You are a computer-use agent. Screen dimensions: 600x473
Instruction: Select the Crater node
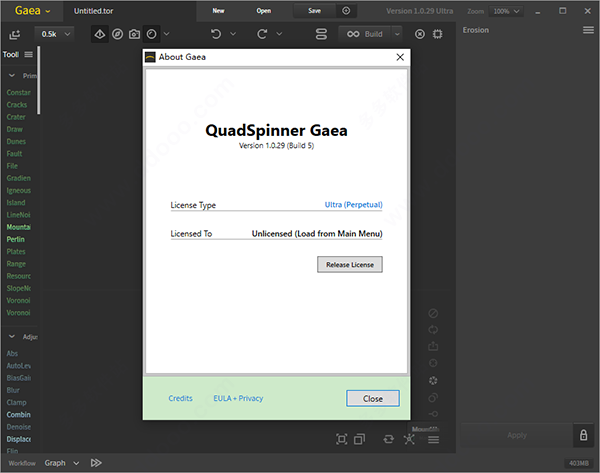[16, 117]
